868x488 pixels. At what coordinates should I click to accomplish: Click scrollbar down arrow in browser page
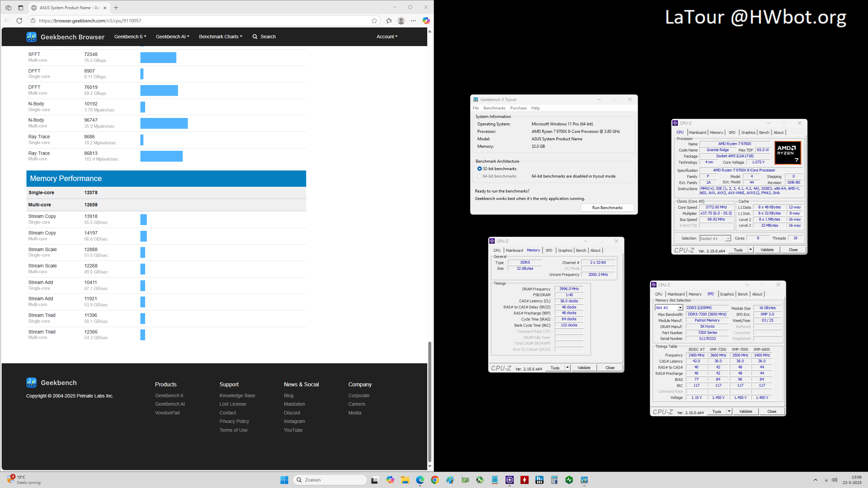coord(430,466)
